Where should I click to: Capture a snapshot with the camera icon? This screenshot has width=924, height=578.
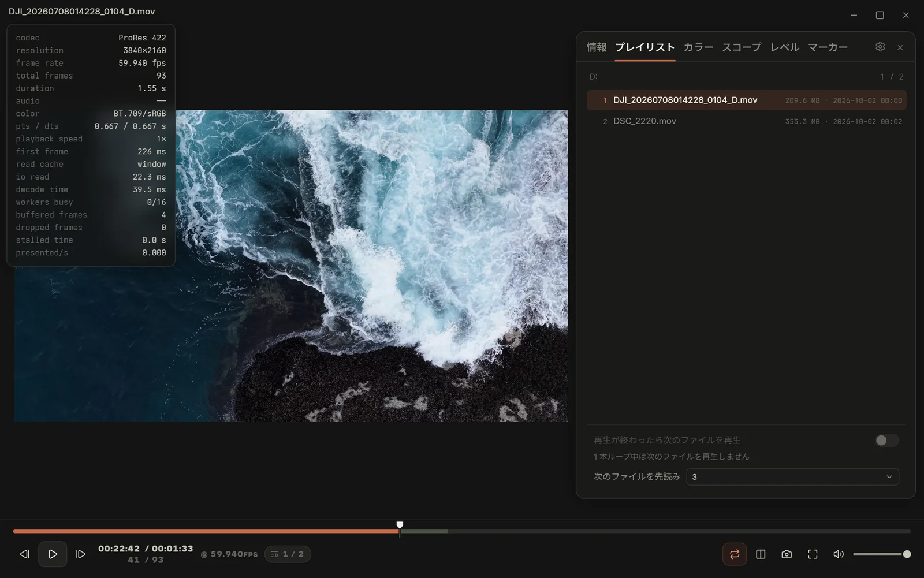pyautogui.click(x=787, y=554)
